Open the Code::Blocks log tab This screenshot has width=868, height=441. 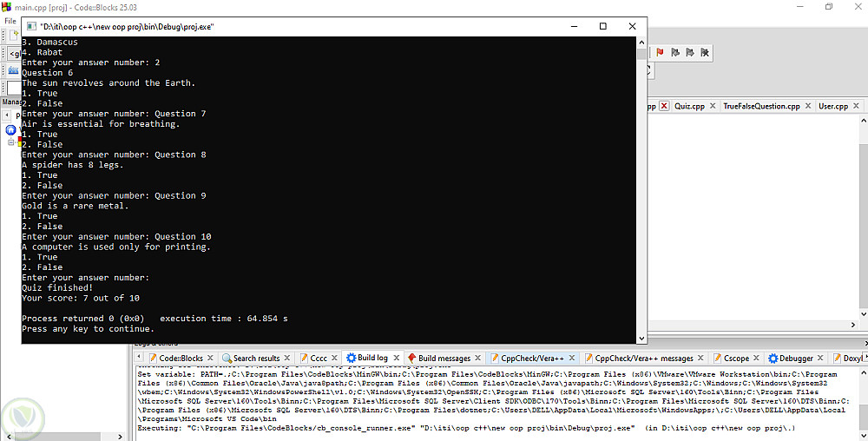pos(181,358)
